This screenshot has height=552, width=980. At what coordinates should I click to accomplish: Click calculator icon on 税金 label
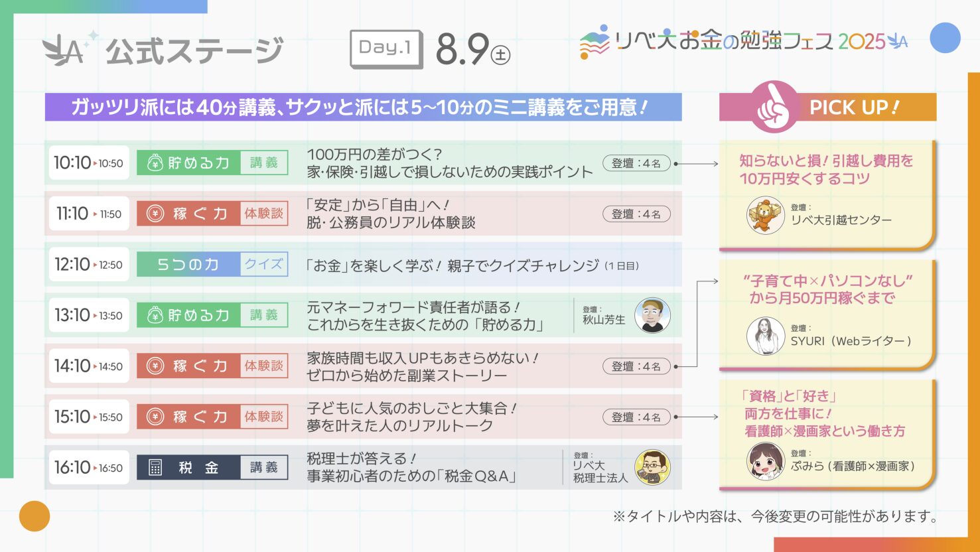(x=155, y=468)
